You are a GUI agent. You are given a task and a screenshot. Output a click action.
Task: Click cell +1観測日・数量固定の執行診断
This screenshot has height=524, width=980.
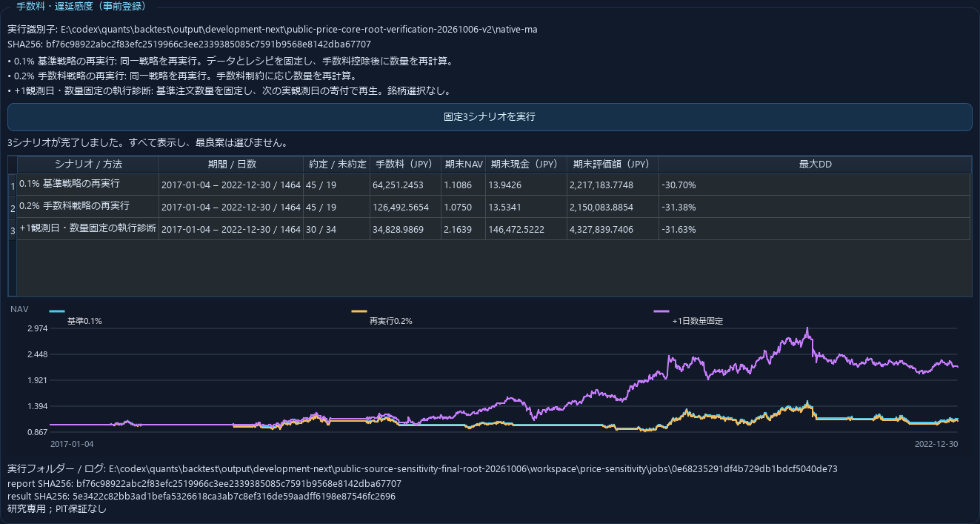point(88,228)
